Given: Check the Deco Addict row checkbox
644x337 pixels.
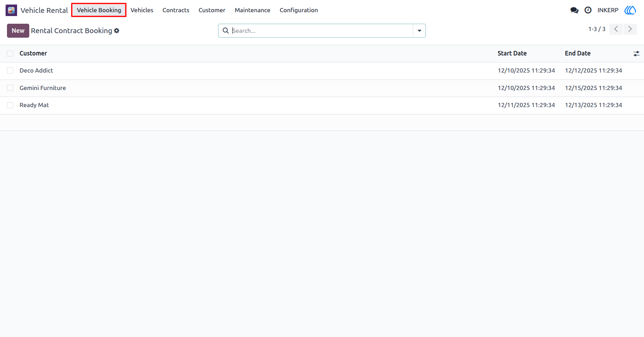Looking at the screenshot, I should [x=10, y=70].
